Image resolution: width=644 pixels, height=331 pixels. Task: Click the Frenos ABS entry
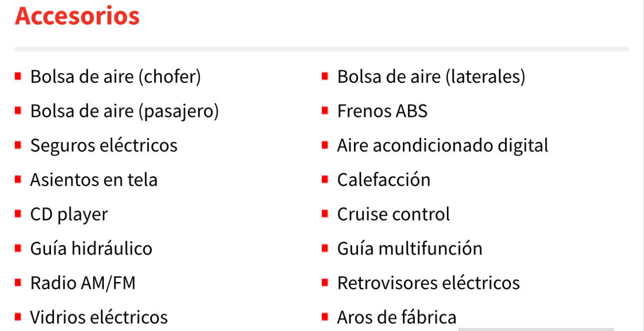[x=382, y=111]
